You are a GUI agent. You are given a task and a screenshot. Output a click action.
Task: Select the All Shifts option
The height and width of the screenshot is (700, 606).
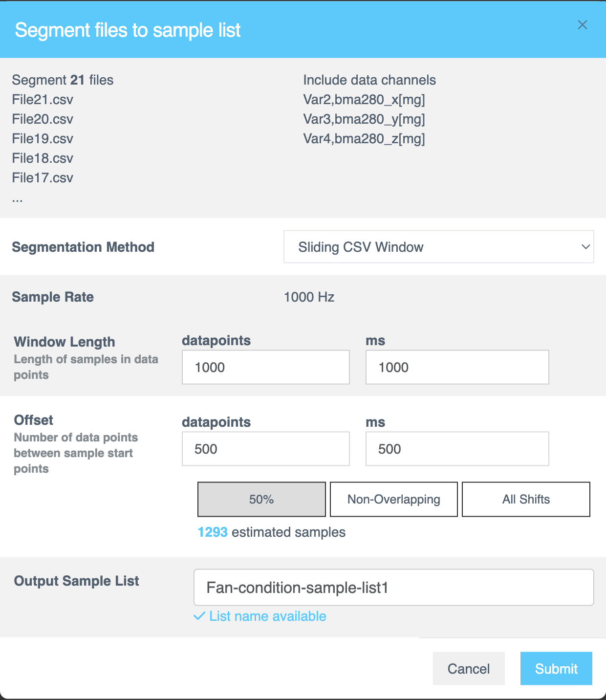point(525,499)
